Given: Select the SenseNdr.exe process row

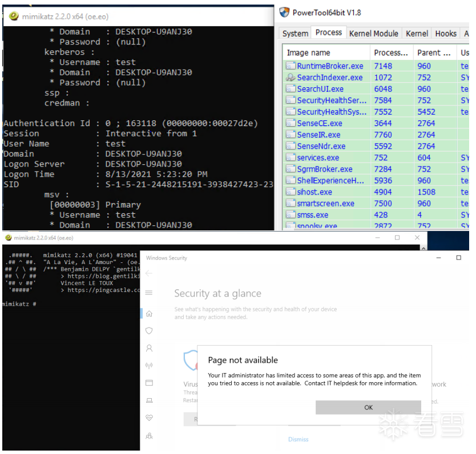Looking at the screenshot, I should coord(377,146).
